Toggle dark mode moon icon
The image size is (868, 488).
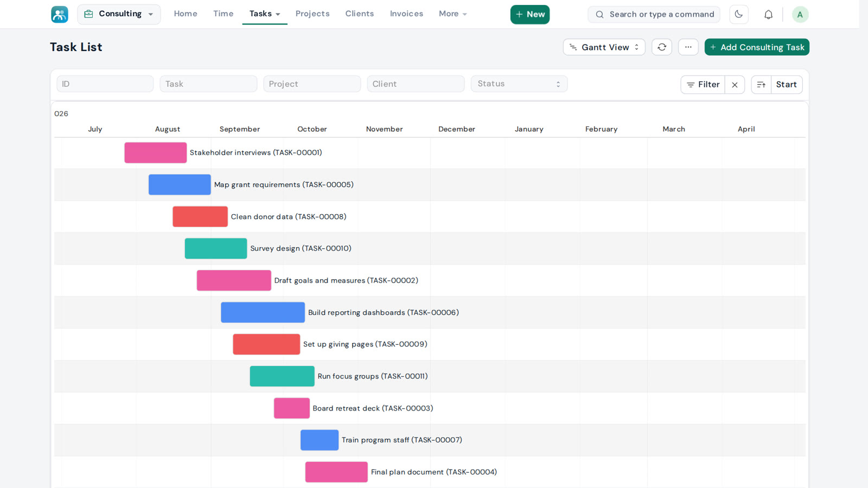click(x=738, y=14)
